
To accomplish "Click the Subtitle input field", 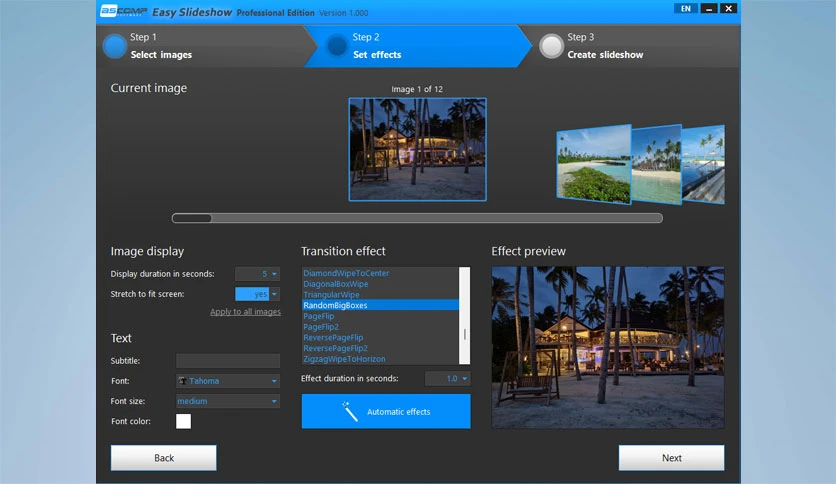I will pyautogui.click(x=228, y=361).
